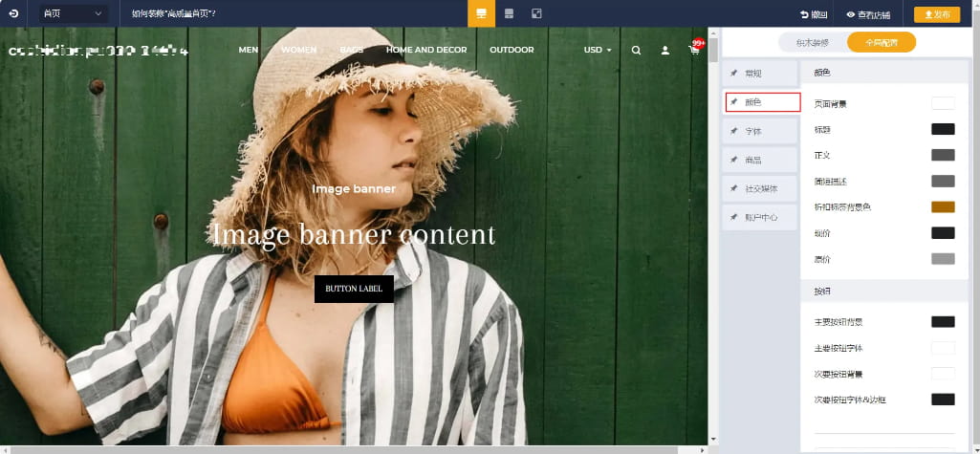Viewport: 980px width, 454px height.
Task: Open the 字体 settings tab
Action: click(x=761, y=131)
